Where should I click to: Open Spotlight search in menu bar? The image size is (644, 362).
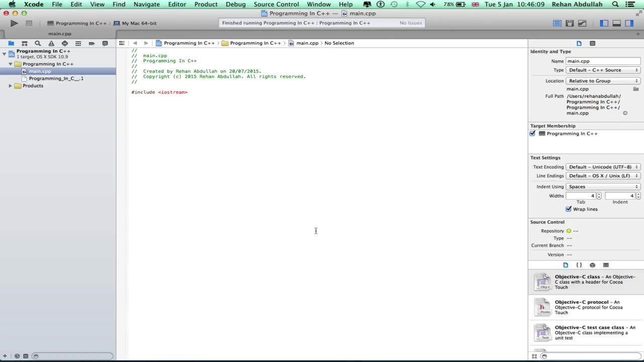tap(615, 4)
